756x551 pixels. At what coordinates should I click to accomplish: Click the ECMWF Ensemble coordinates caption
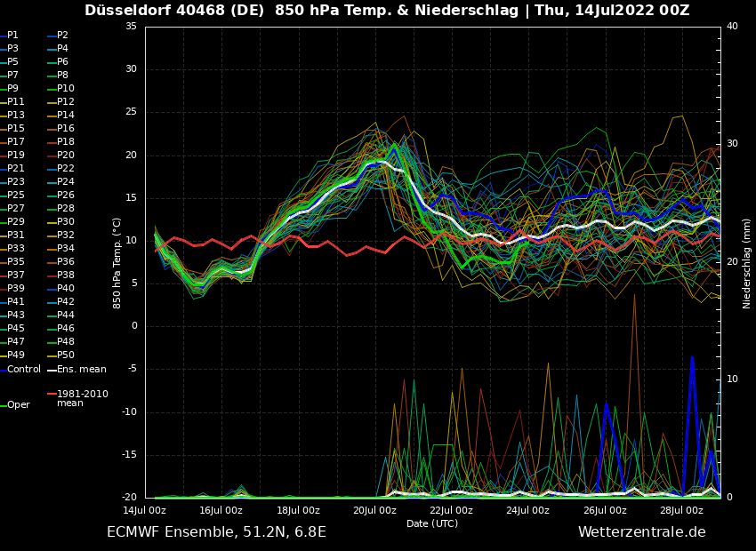coord(216,532)
